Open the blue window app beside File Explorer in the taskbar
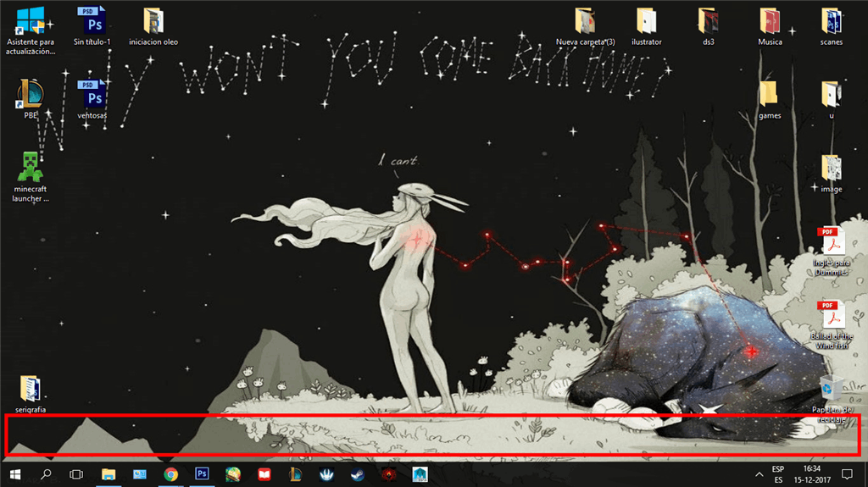 tap(140, 474)
